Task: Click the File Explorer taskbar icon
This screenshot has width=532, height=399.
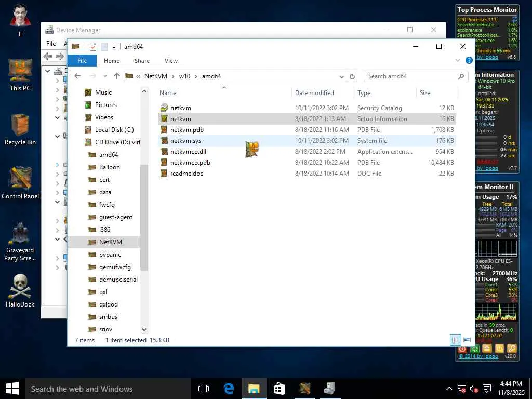Action: pos(254,389)
